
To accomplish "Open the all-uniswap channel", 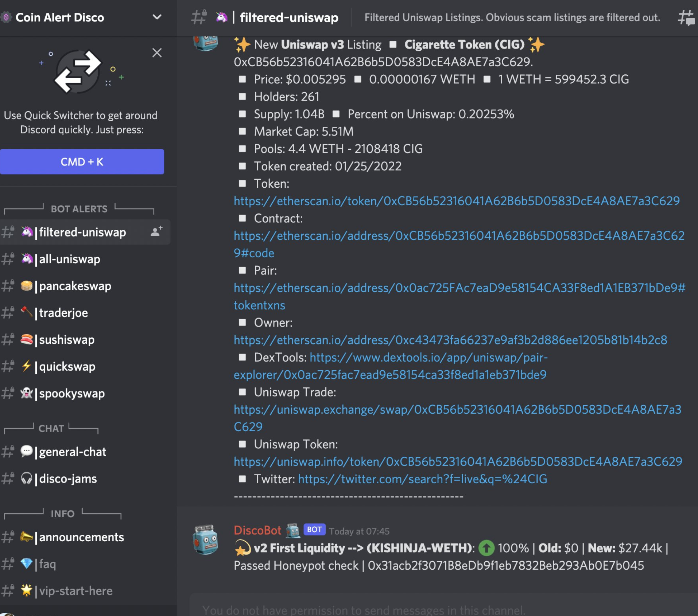I will pyautogui.click(x=85, y=259).
